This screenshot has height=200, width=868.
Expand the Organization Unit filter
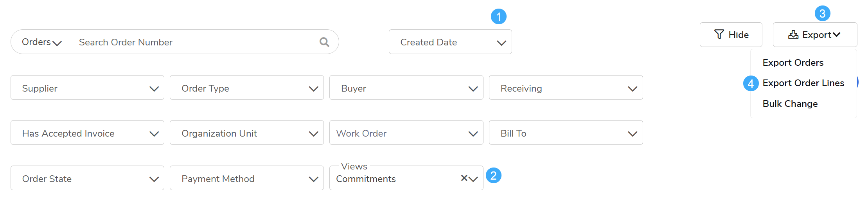(246, 133)
